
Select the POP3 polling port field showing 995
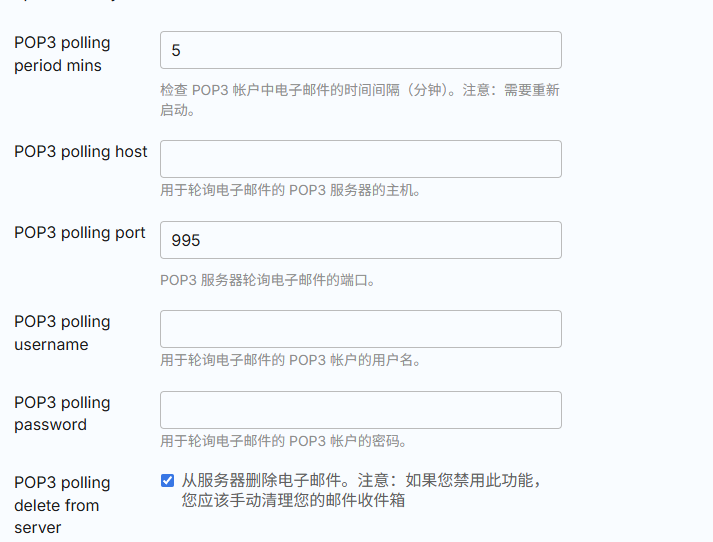(x=361, y=240)
